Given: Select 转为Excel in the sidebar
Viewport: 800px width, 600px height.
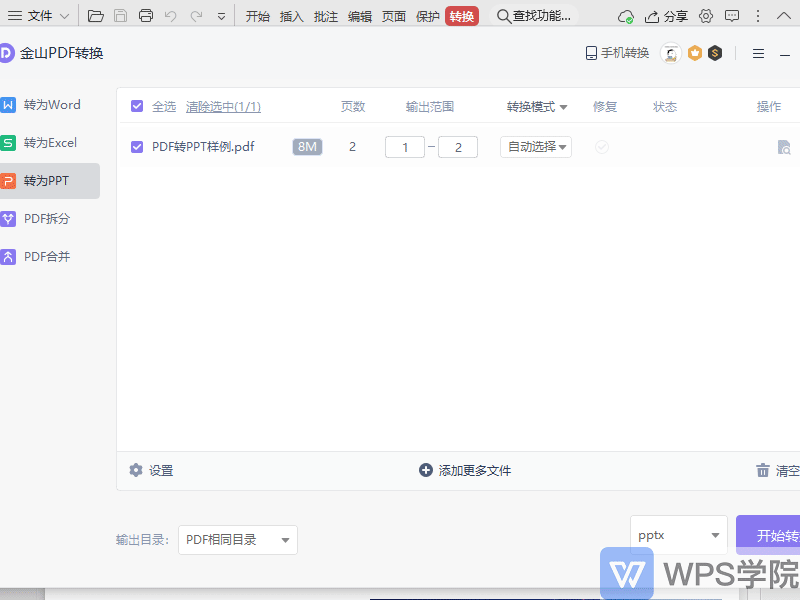Looking at the screenshot, I should [x=50, y=143].
